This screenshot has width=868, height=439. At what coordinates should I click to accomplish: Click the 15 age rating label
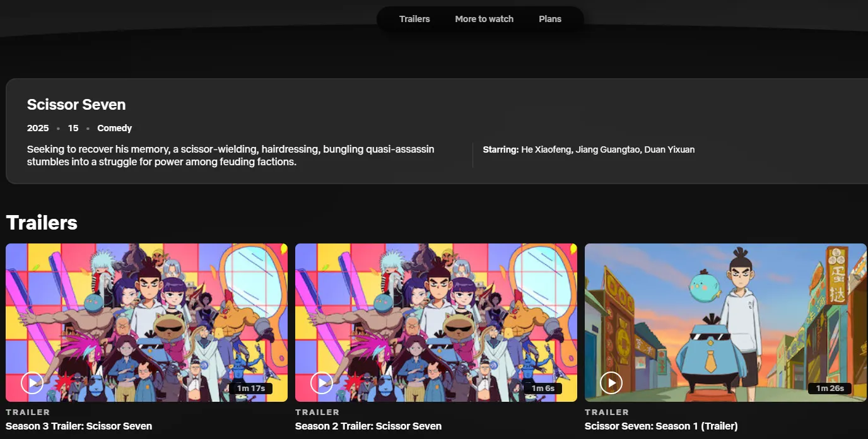pos(73,128)
